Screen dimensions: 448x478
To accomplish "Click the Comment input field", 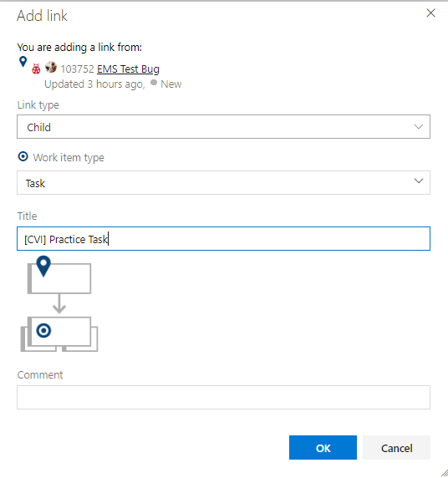I will [223, 397].
